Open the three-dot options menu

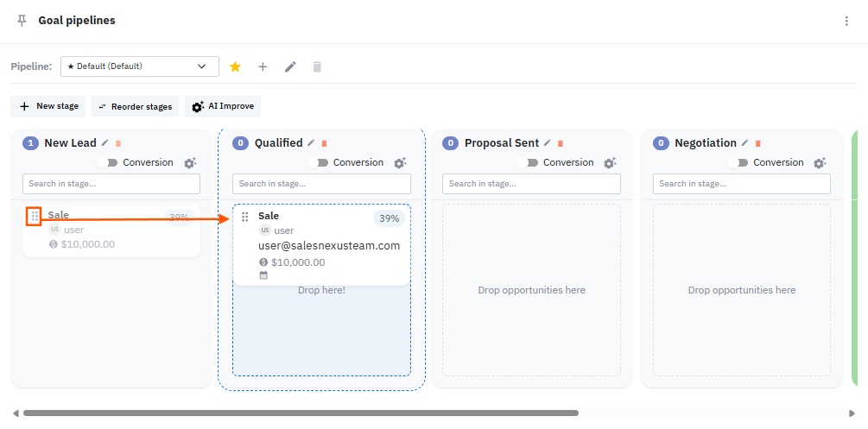tap(846, 21)
